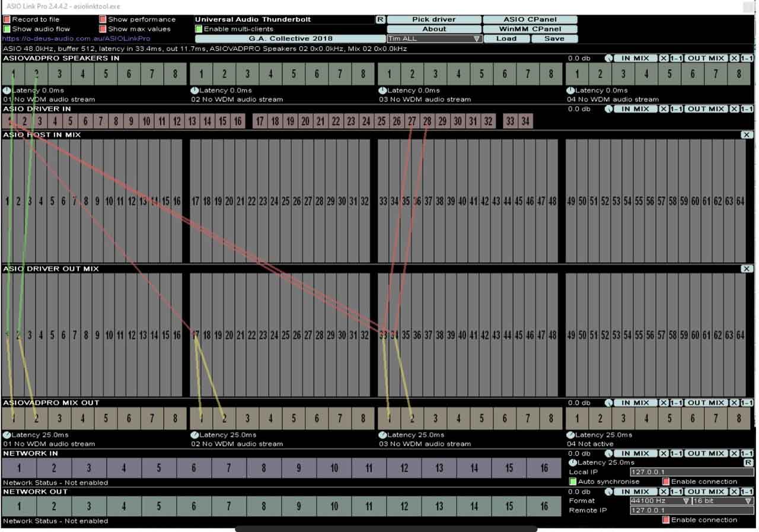Adjust the gain knob on ASIOVADPRO Mix Out row
The image size is (759, 532).
tap(608, 403)
